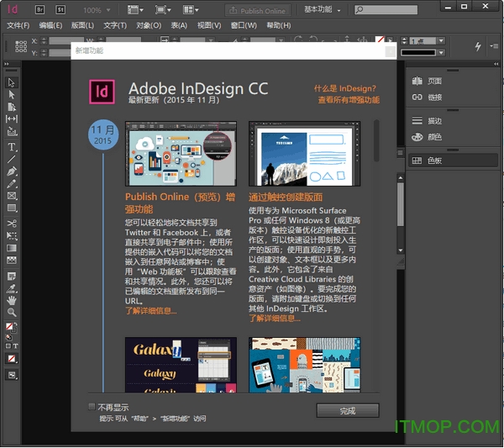Open the 表(A) menu
Viewport: 504px width, 448px height.
[179, 25]
